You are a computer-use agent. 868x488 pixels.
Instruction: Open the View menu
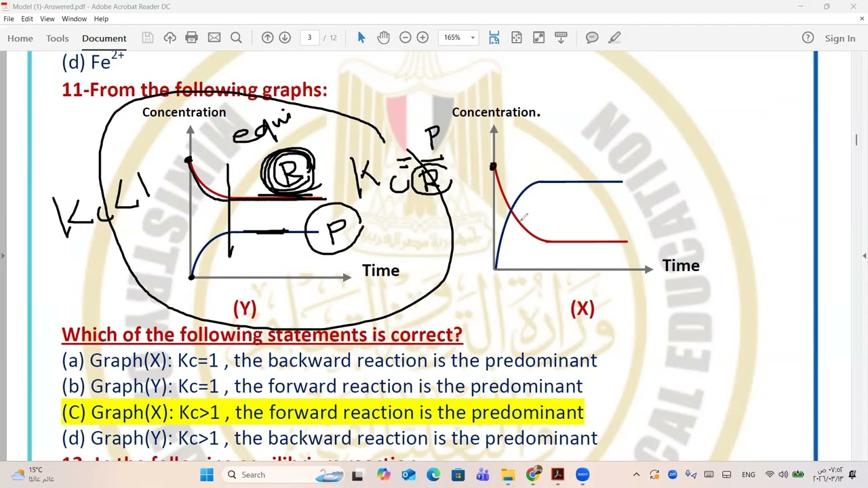47,19
